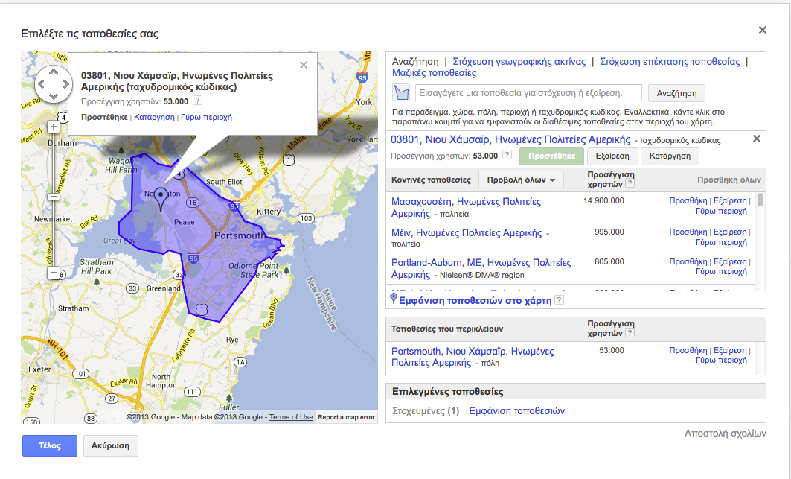This screenshot has height=479, width=791.
Task: Click the Κατάργηση button in result panel
Action: tap(670, 156)
